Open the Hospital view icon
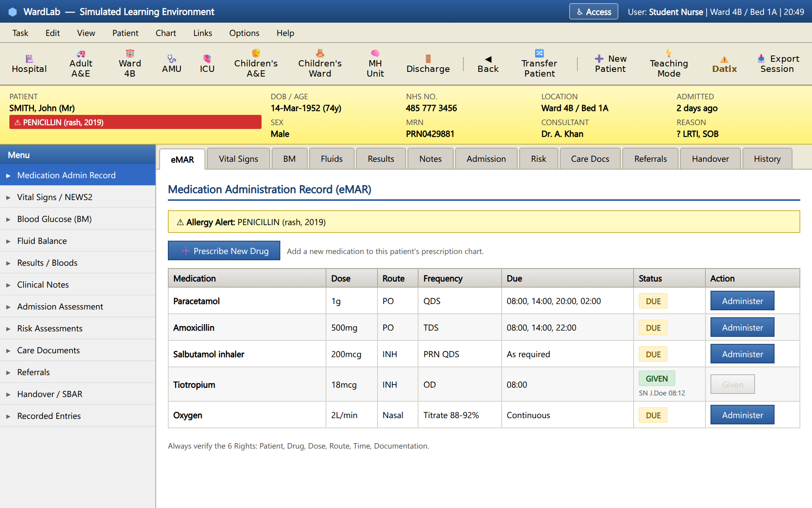Viewport: 812px width, 508px height. point(29,64)
